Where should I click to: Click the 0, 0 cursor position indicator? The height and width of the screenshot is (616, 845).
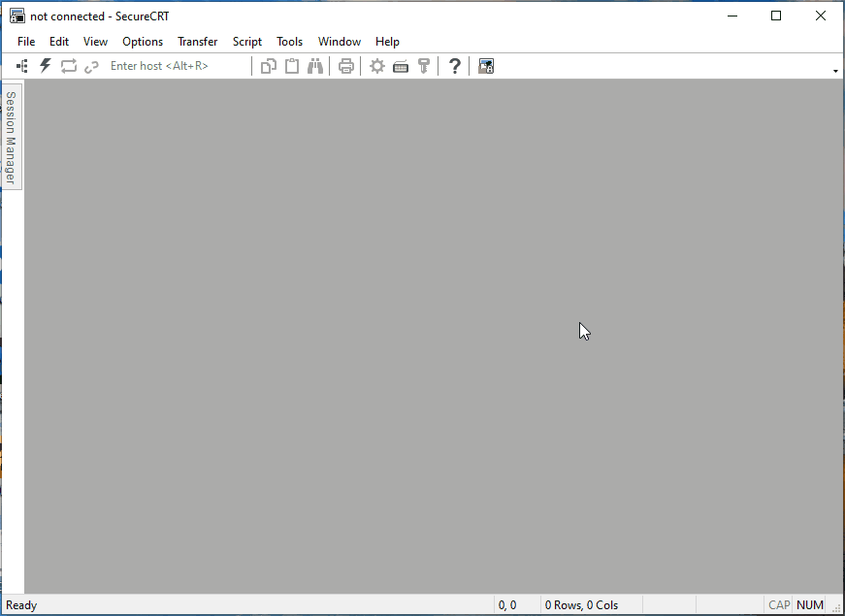507,605
